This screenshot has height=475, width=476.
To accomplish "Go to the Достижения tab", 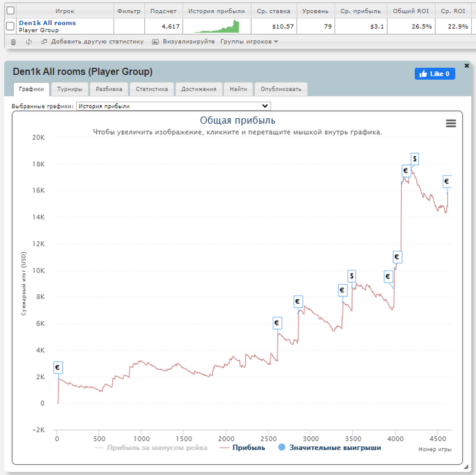I will tap(199, 89).
